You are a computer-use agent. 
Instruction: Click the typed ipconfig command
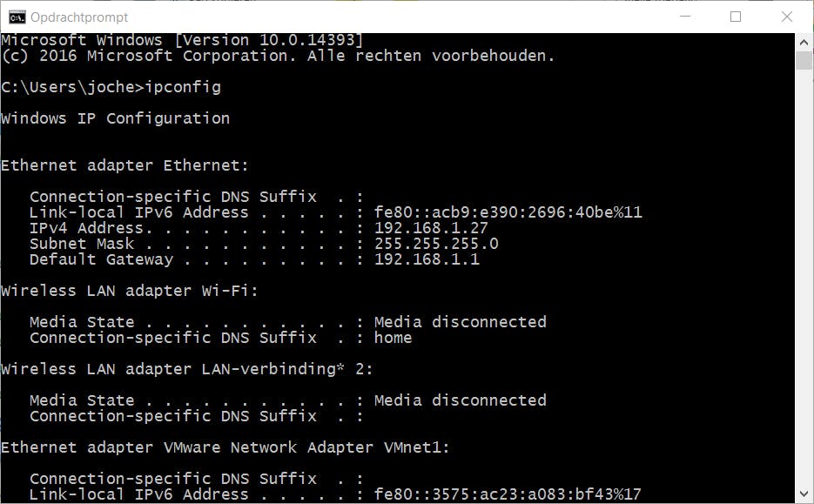pos(183,87)
